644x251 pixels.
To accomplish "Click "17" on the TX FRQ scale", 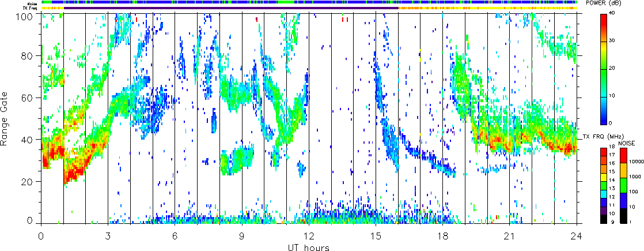I will coord(612,155).
